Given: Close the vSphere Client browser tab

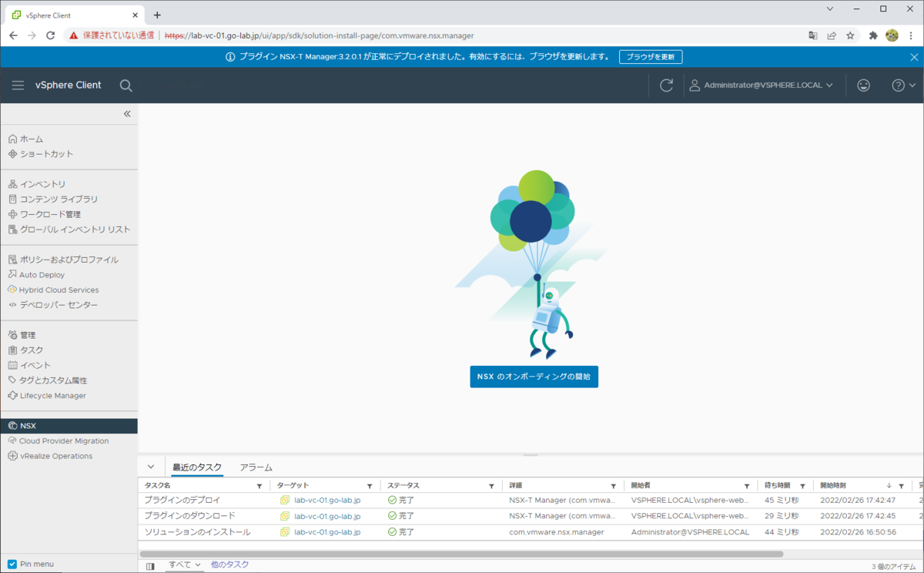Looking at the screenshot, I should [x=136, y=15].
